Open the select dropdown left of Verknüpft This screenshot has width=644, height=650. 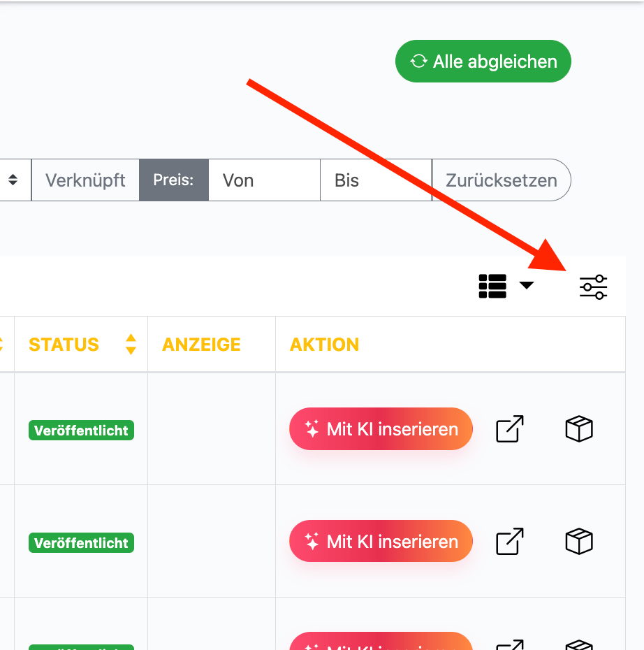[13, 180]
